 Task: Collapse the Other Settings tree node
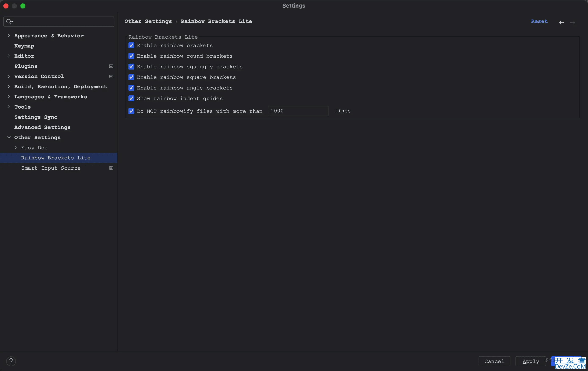point(9,138)
